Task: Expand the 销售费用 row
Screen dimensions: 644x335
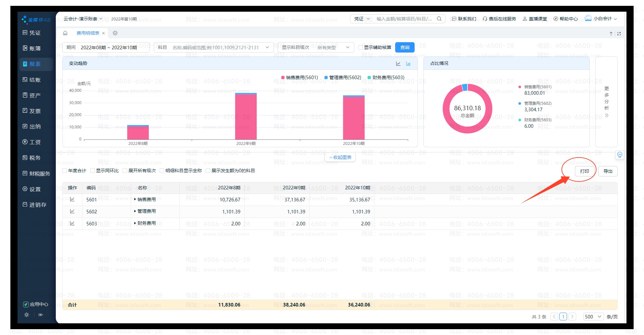Action: click(x=135, y=199)
